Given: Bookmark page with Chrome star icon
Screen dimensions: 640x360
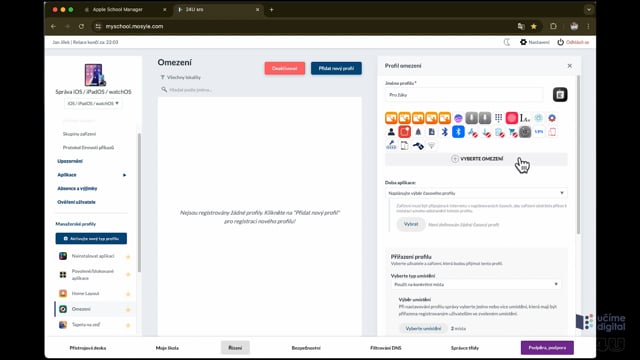Looking at the screenshot, I should point(533,26).
